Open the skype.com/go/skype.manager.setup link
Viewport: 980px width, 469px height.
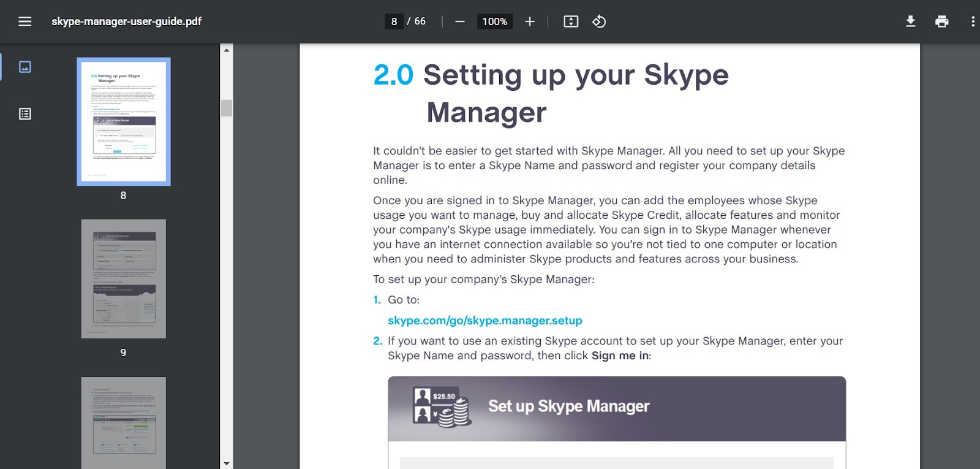tap(484, 321)
